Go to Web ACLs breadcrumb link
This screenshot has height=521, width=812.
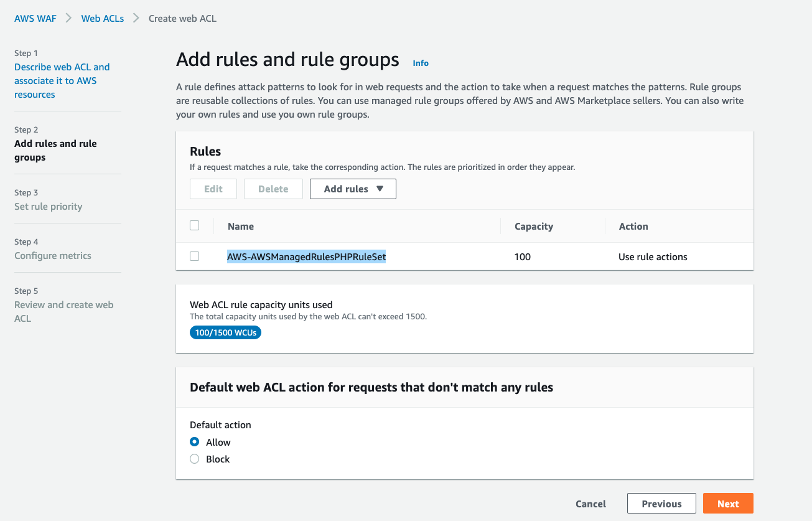[102, 19]
